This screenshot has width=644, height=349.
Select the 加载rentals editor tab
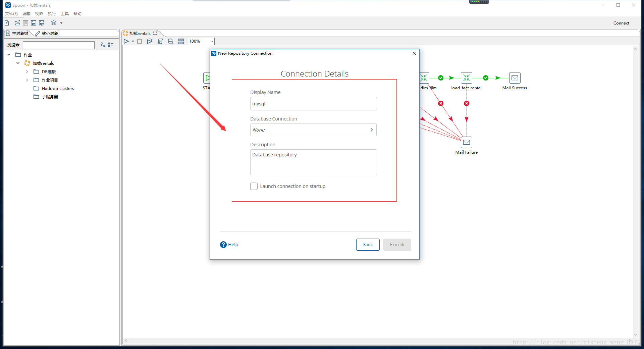click(140, 33)
